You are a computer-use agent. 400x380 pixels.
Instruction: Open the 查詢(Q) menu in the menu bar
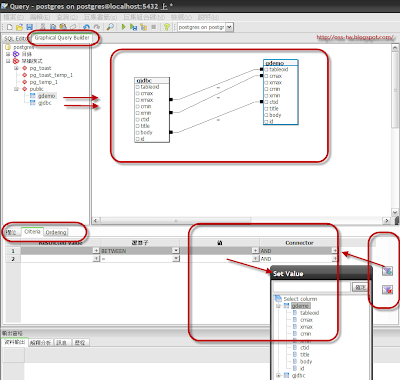tap(67, 17)
